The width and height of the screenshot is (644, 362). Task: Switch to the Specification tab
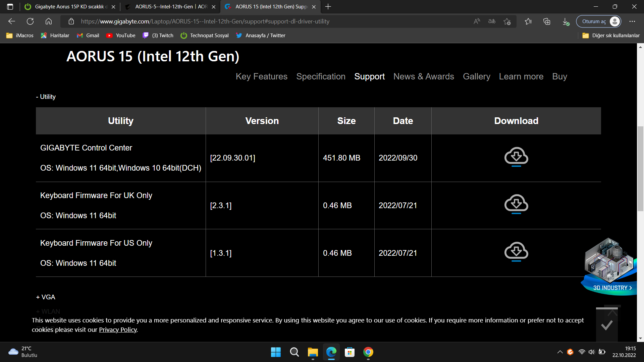[321, 77]
